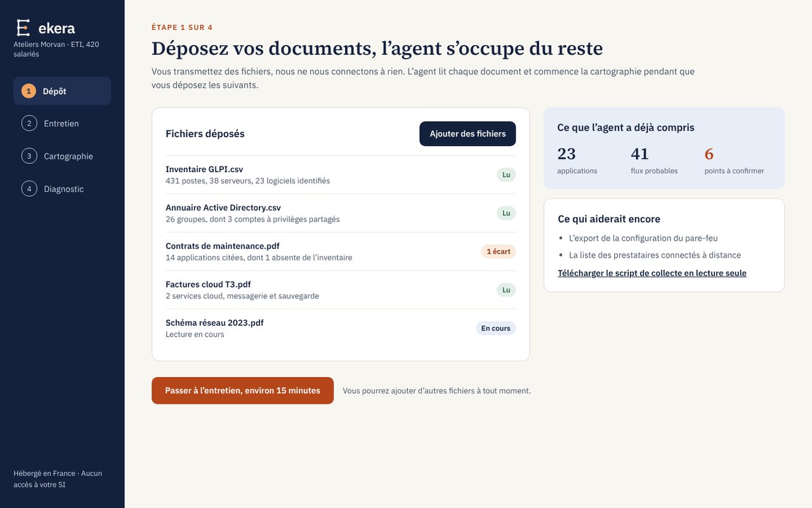Select Factures cloud T3.pdf file row
This screenshot has width=812, height=508.
pyautogui.click(x=341, y=290)
